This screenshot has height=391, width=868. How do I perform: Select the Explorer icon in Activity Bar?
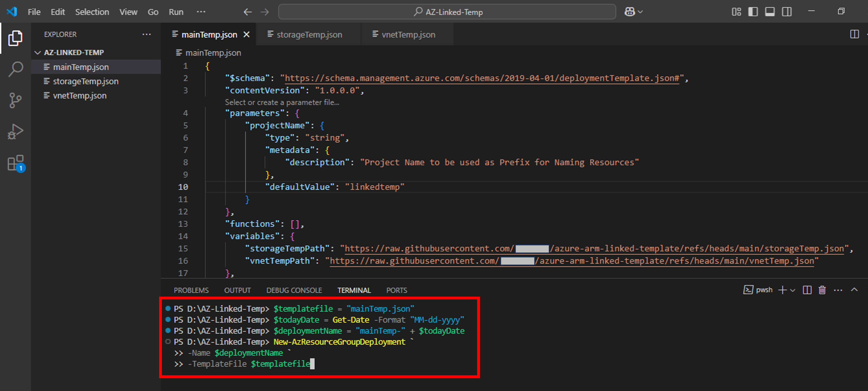tap(15, 38)
